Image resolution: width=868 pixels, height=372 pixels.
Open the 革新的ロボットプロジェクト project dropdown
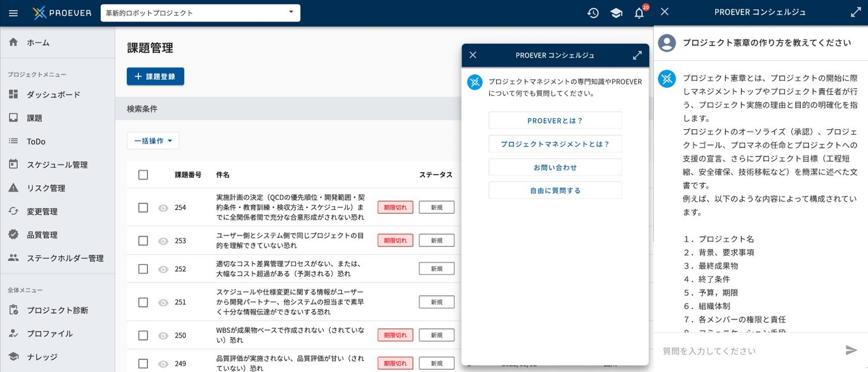200,13
